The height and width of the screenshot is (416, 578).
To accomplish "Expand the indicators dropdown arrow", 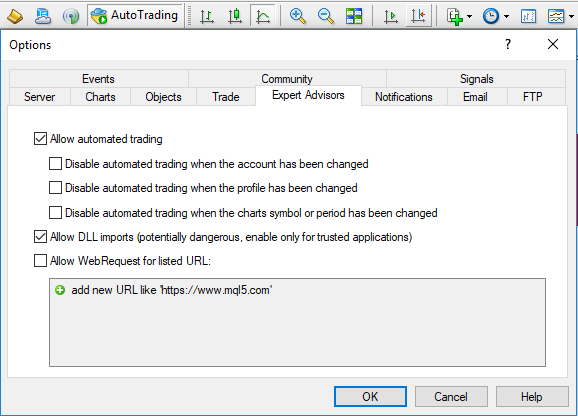I will tap(469, 16).
